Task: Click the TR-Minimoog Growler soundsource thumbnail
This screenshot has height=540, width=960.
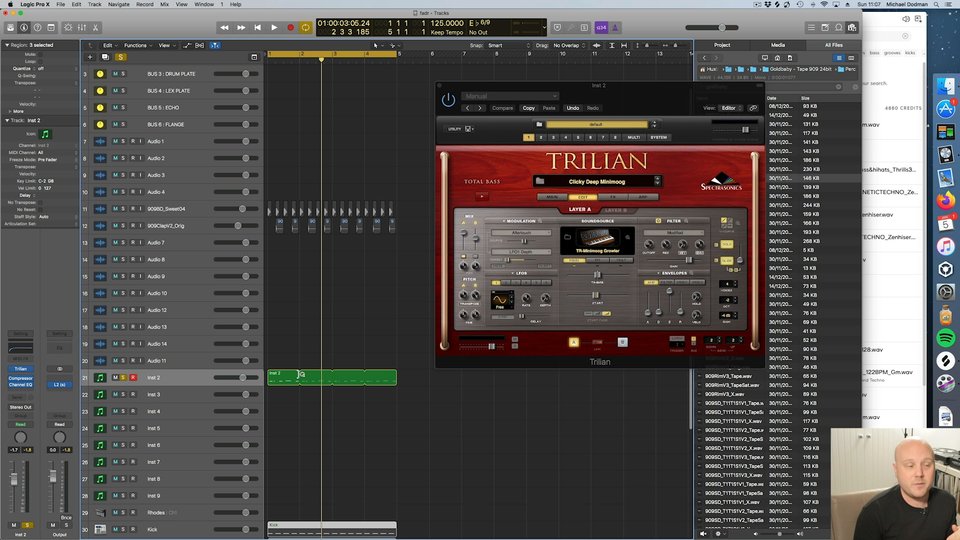Action: [x=598, y=240]
